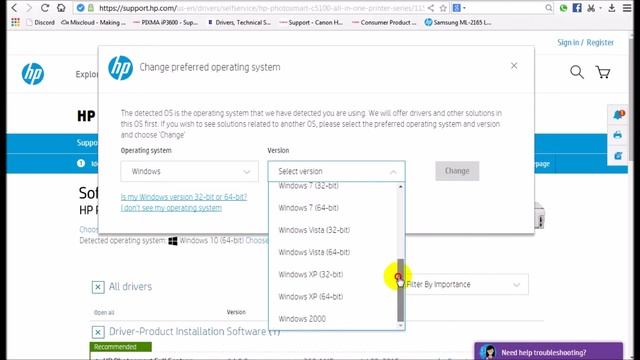Collapse the All drivers section X box
The image size is (640, 360).
pyautogui.click(x=98, y=287)
